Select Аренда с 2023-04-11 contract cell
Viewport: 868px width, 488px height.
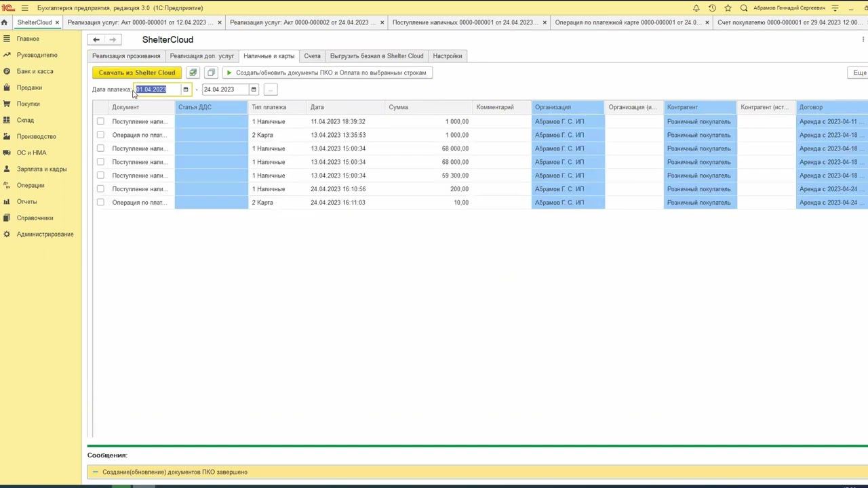click(832, 121)
